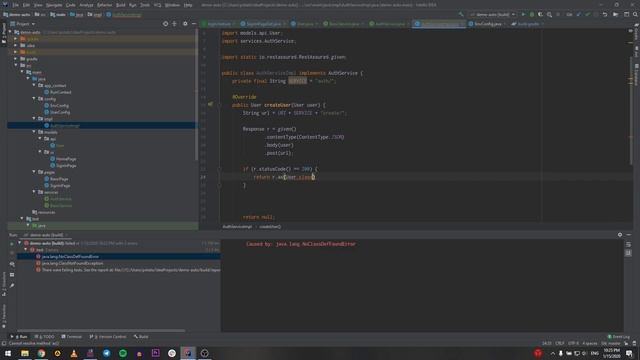Select UserConfig class in project tree

click(x=57, y=112)
